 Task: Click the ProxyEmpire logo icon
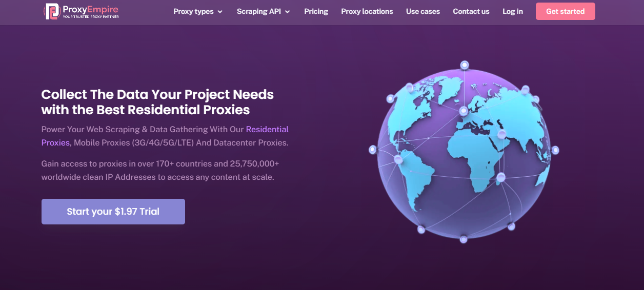tap(52, 11)
